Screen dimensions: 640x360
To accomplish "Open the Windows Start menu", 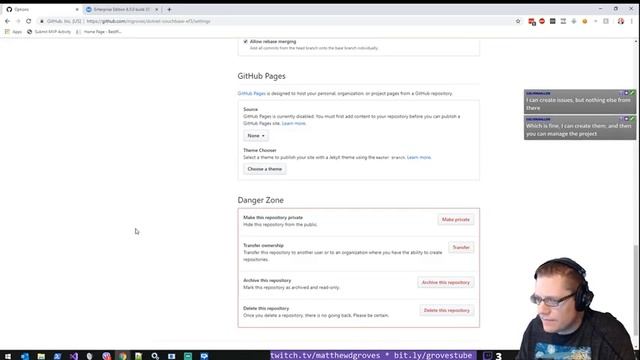I will [8, 356].
